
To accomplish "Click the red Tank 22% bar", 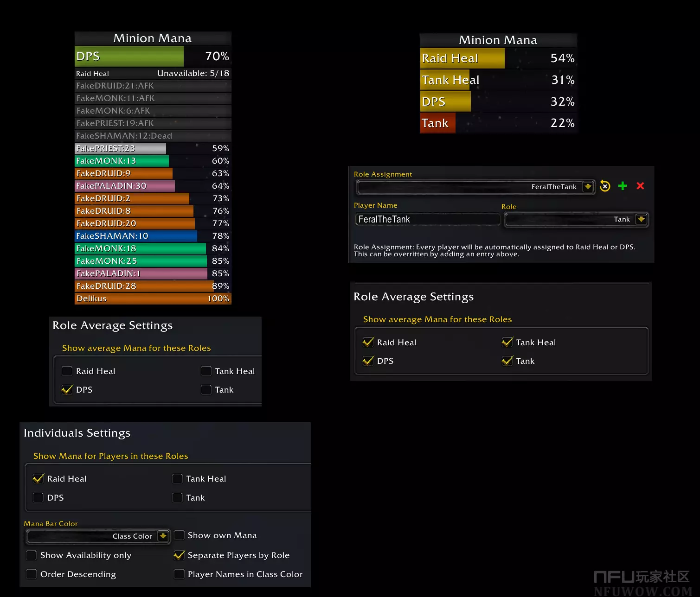I will click(498, 123).
